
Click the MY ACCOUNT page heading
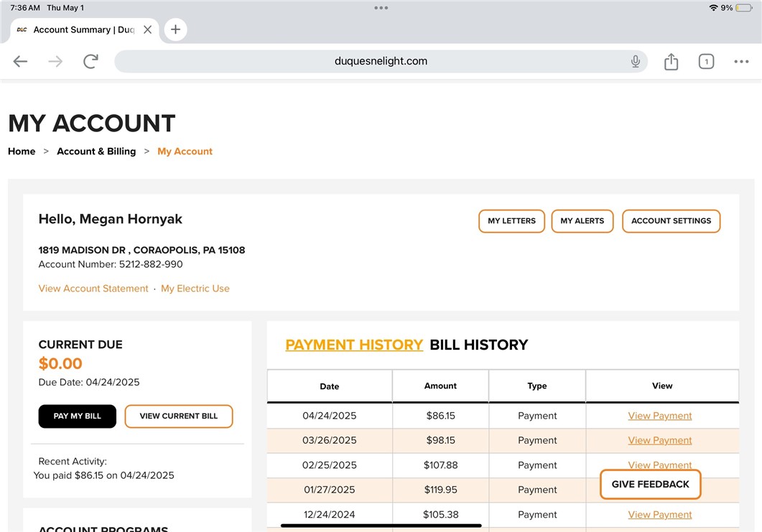[92, 123]
